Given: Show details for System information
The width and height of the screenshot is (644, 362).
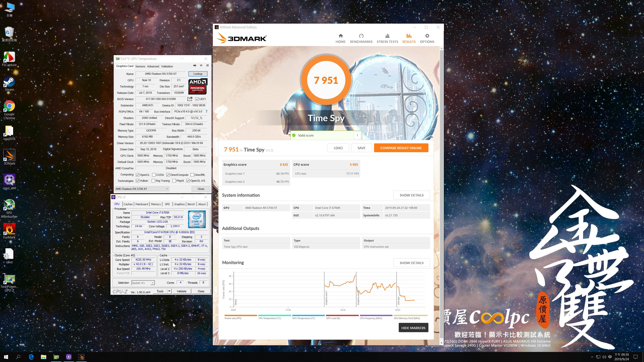Looking at the screenshot, I should click(412, 195).
